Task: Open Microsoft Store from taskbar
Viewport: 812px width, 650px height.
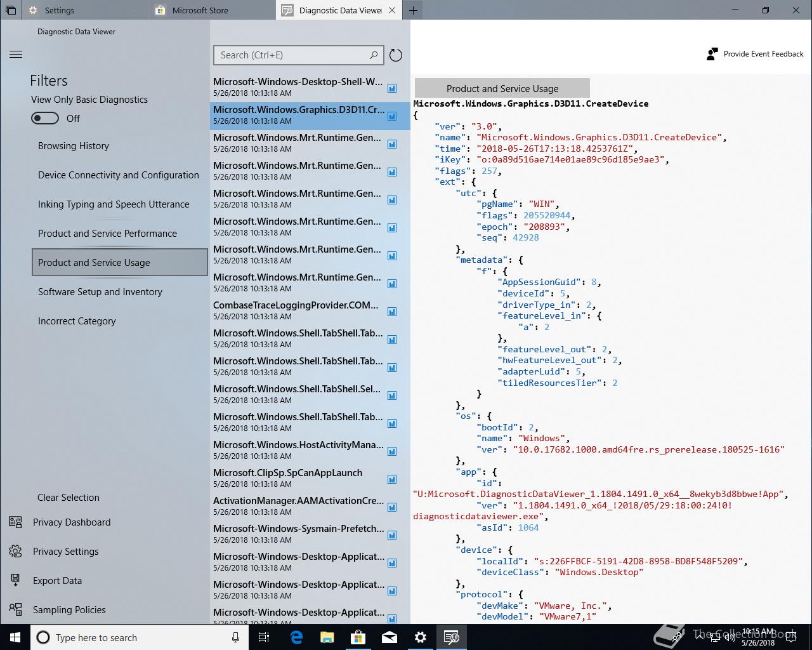Action: 358,637
